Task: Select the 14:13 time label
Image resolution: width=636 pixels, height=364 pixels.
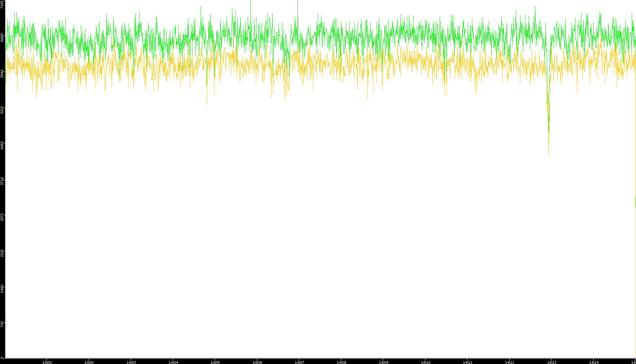Action: [x=552, y=362]
